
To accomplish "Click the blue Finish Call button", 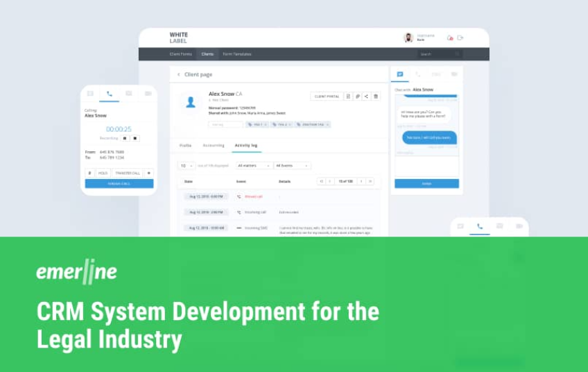I will (x=119, y=183).
